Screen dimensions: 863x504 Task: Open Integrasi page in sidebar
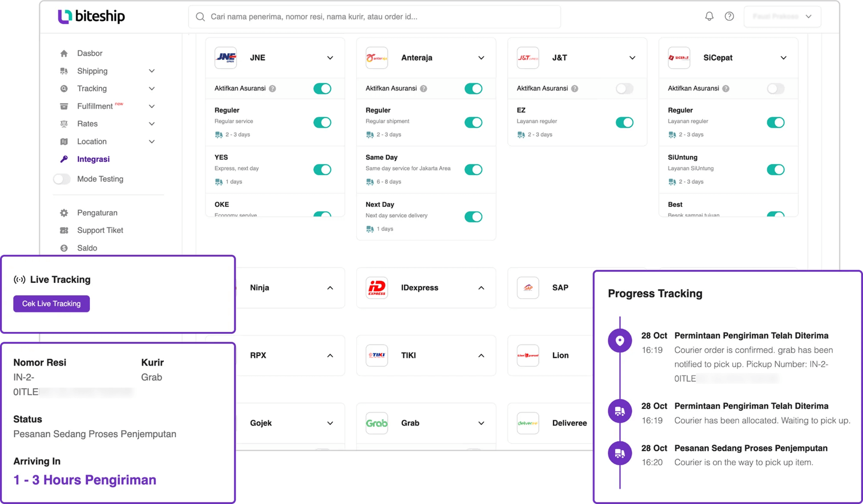[x=93, y=160]
